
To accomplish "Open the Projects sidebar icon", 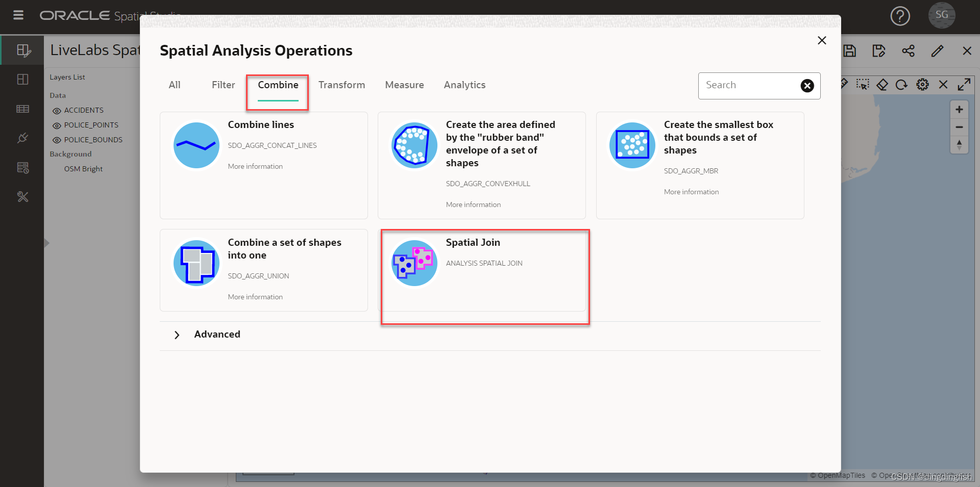I will pos(23,80).
